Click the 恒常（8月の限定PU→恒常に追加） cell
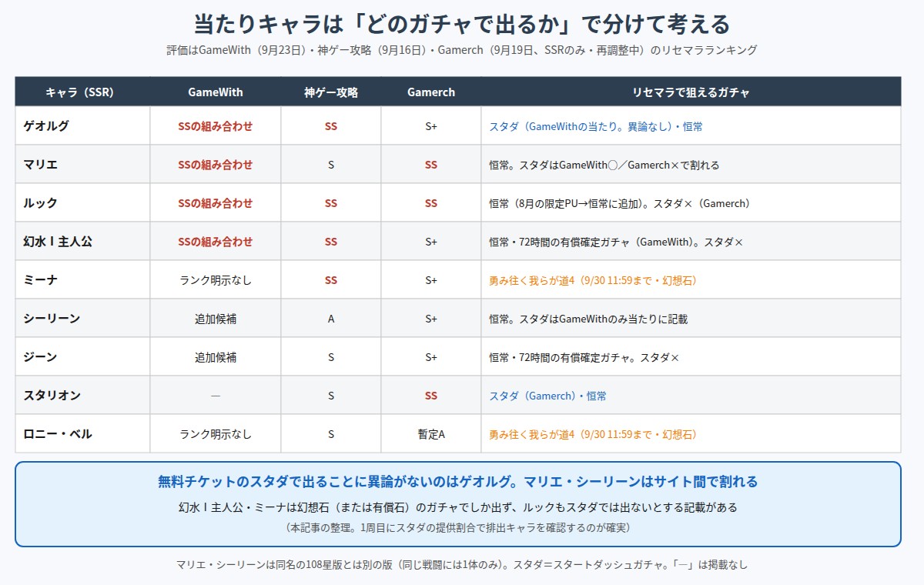924x585 pixels. [691, 202]
